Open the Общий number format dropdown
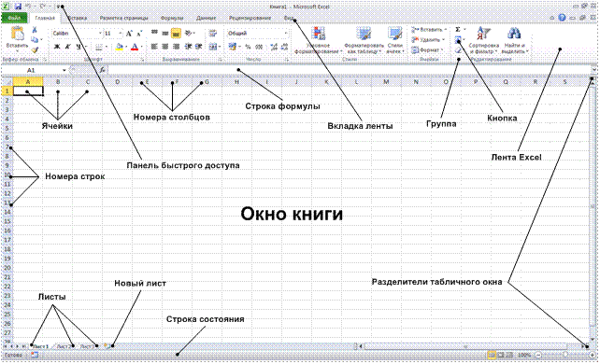Image resolution: width=600 pixels, height=364 pixels. click(x=285, y=34)
